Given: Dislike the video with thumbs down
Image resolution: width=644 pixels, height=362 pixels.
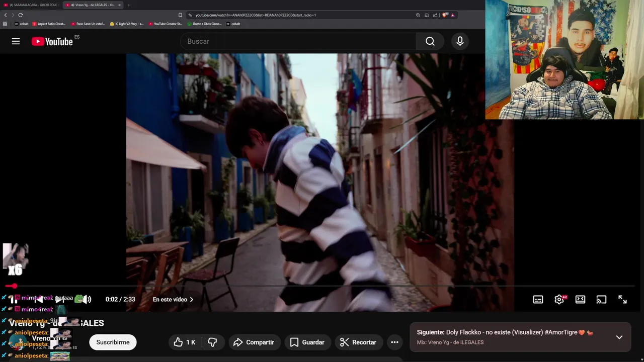Looking at the screenshot, I should point(212,342).
